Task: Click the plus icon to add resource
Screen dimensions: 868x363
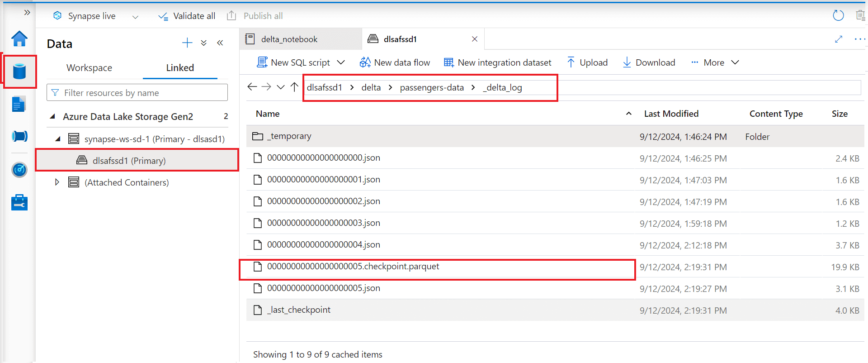Action: click(187, 43)
